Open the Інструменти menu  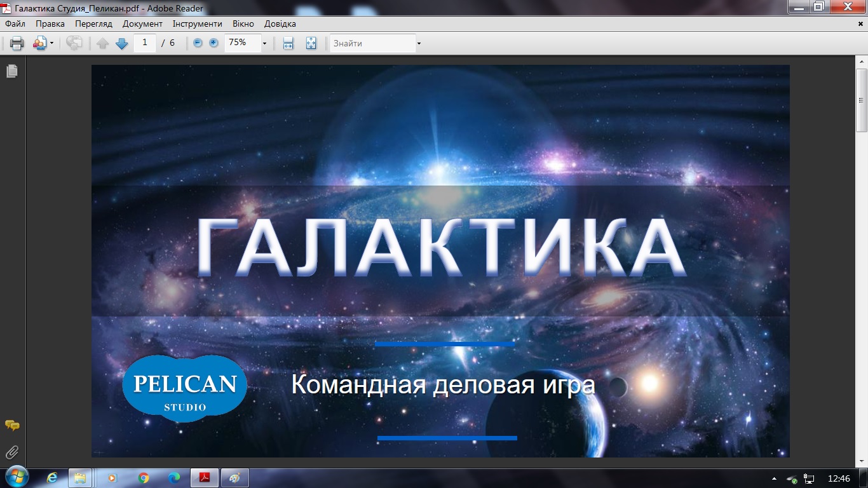pos(198,24)
